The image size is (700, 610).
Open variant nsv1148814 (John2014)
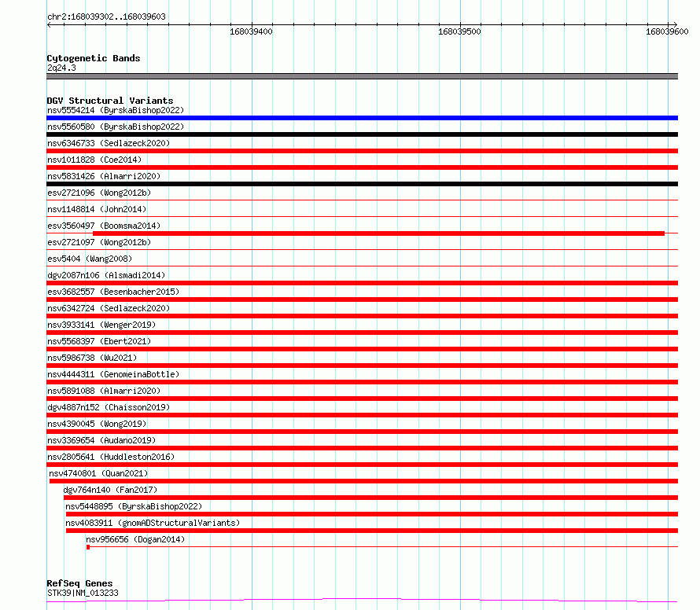point(97,209)
